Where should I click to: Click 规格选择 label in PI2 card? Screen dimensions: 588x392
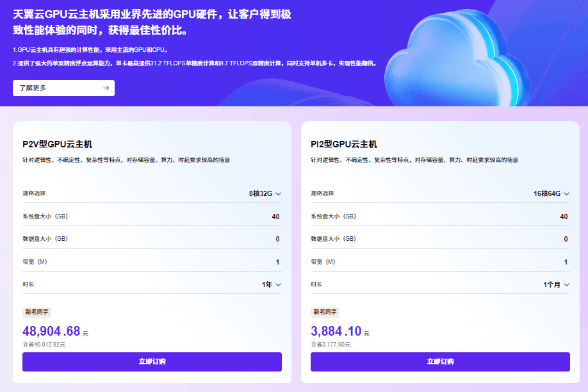coord(322,193)
